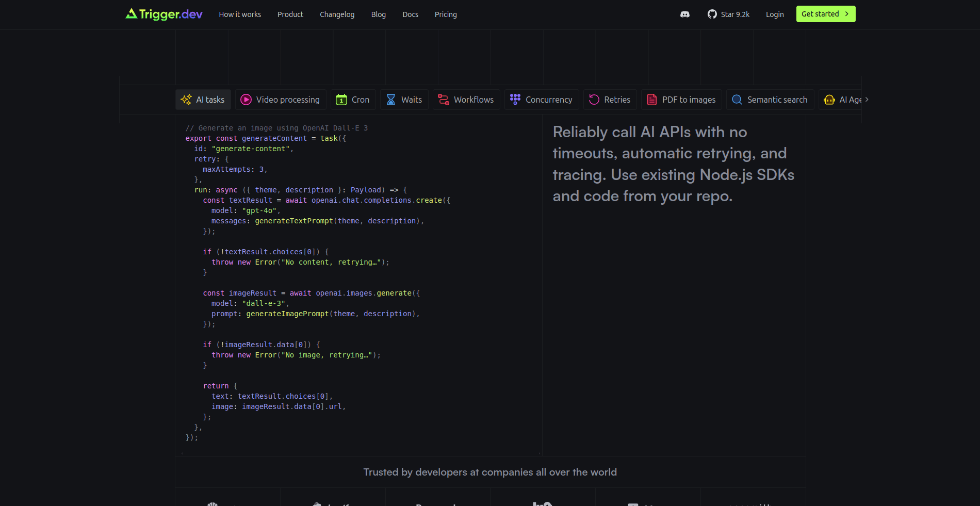
Task: Click the Get started button
Action: coord(826,14)
